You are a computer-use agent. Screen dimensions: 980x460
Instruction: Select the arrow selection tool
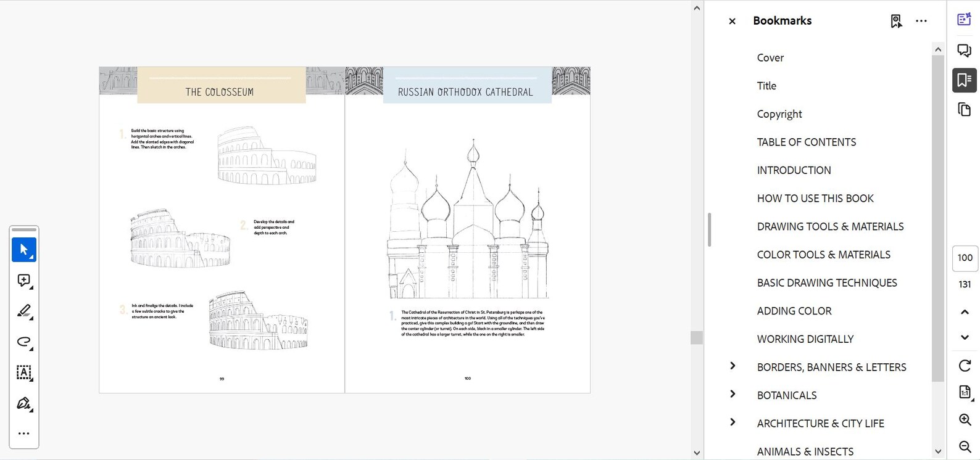click(24, 250)
